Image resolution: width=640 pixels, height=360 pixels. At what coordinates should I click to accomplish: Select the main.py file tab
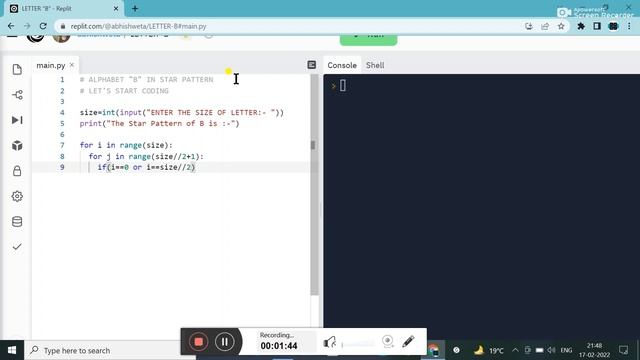(x=51, y=65)
